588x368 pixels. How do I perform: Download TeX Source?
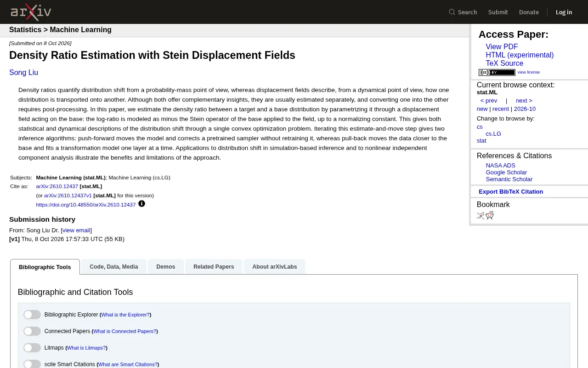click(504, 63)
